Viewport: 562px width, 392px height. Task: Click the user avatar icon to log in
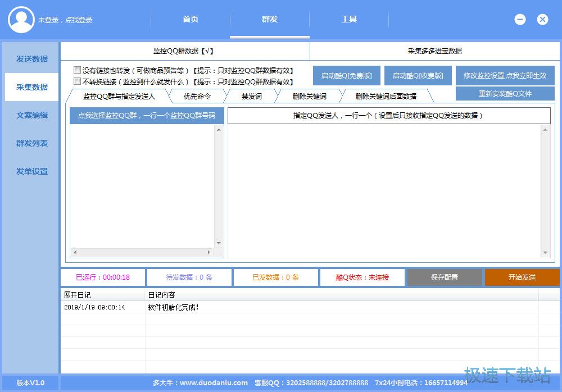click(21, 20)
